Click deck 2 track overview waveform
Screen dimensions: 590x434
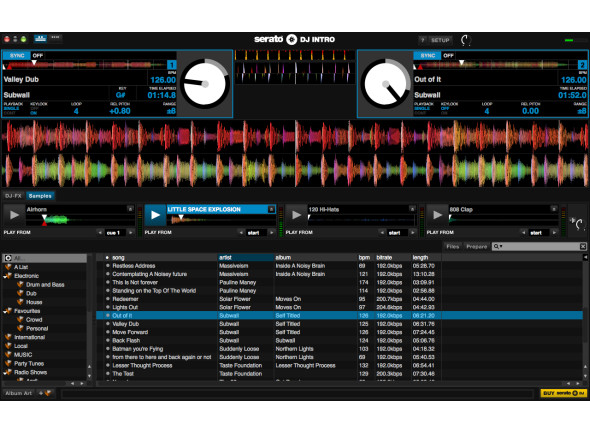(x=495, y=65)
